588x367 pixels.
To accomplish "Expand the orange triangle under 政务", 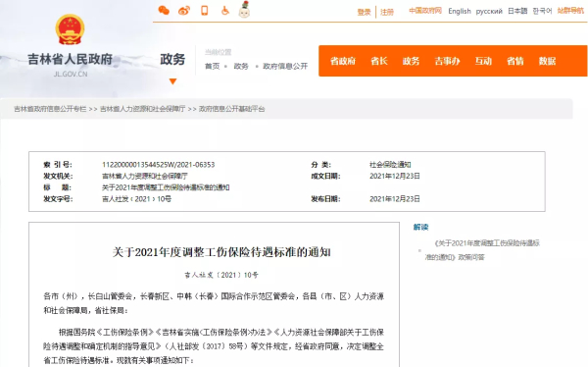I will pos(172,81).
